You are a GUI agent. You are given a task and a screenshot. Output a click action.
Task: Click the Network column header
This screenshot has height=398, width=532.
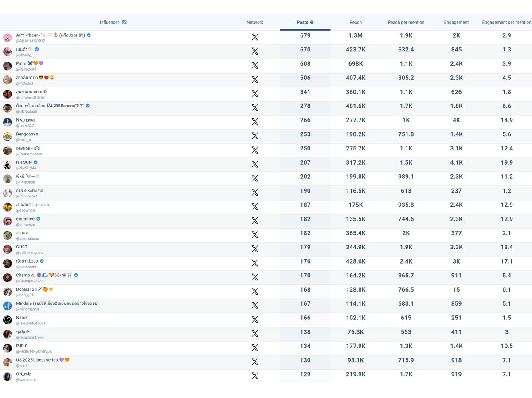[x=255, y=22]
